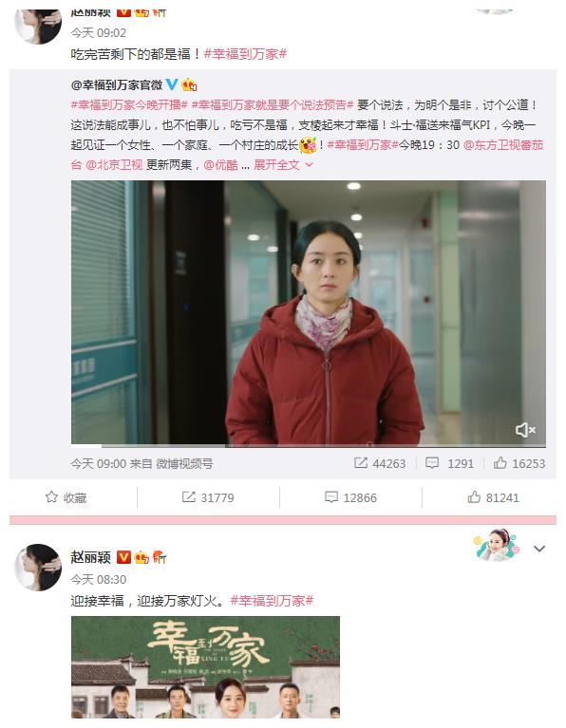The image size is (566, 728).
Task: Click the orange V badge next to 赵丽颖
Action: 123,557
